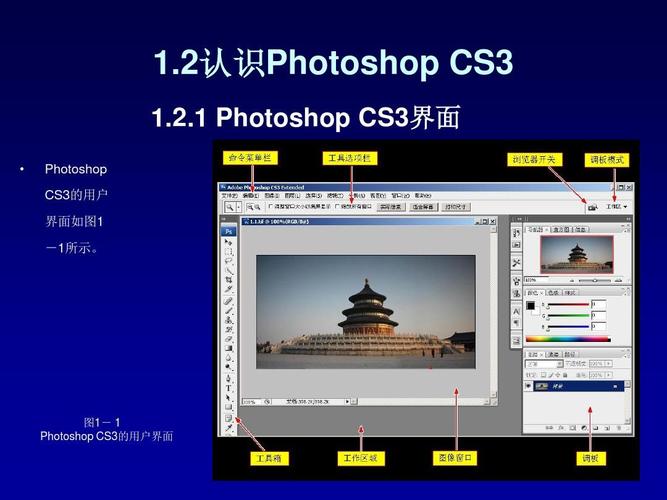Toggle the lock all padlock option
Image resolution: width=667 pixels, height=500 pixels.
tap(565, 375)
